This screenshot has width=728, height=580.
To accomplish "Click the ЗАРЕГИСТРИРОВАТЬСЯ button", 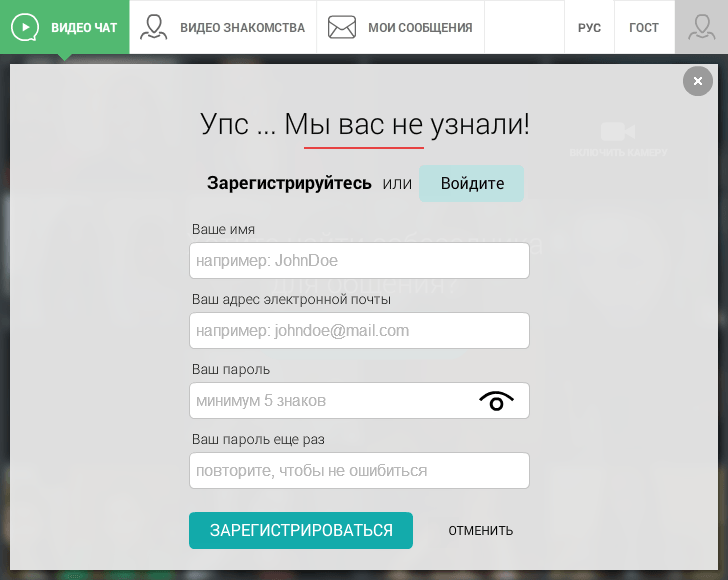I will pyautogui.click(x=301, y=530).
